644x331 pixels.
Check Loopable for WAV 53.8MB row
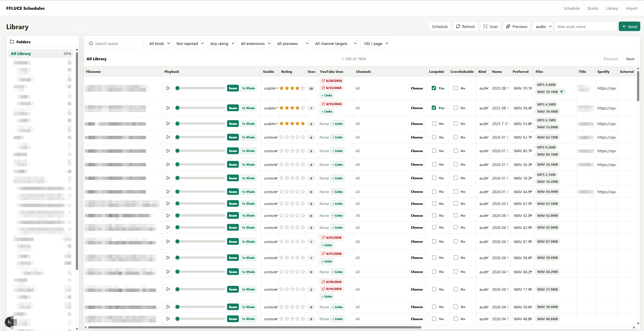click(x=434, y=124)
